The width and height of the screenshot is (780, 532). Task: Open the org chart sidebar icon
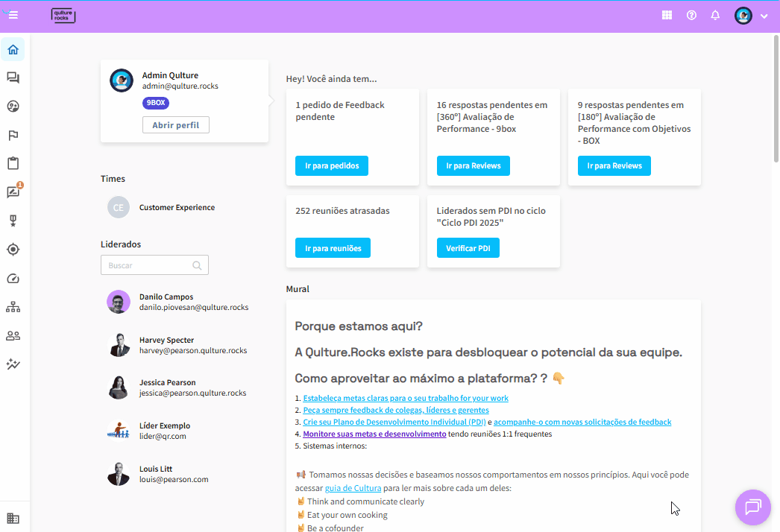click(x=13, y=307)
